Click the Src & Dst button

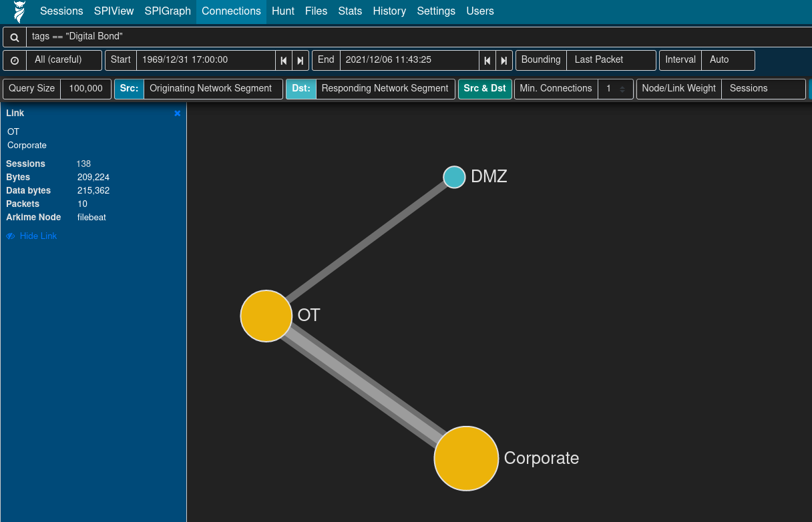tap(485, 89)
